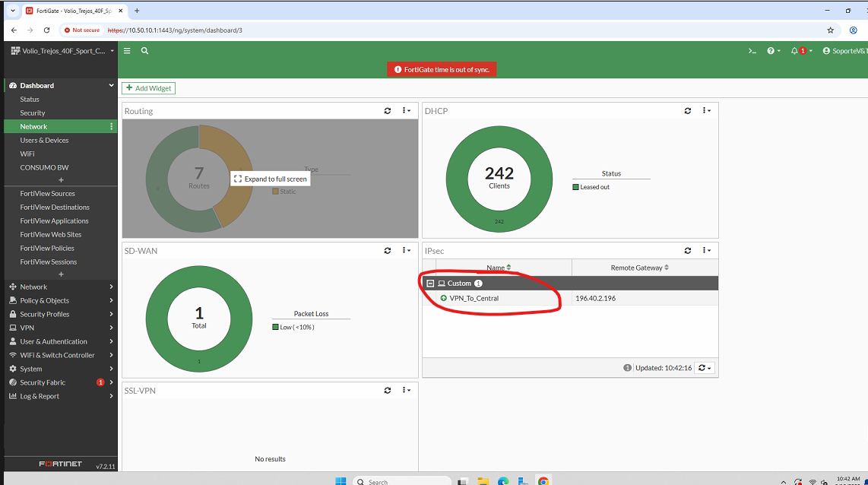Image resolution: width=868 pixels, height=485 pixels.
Task: Open the SD-WAN widget options menu
Action: 407,251
